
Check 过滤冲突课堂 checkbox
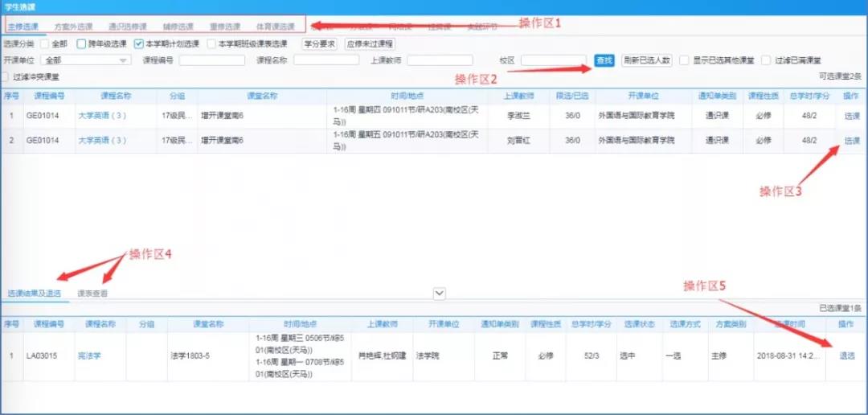tap(6, 77)
